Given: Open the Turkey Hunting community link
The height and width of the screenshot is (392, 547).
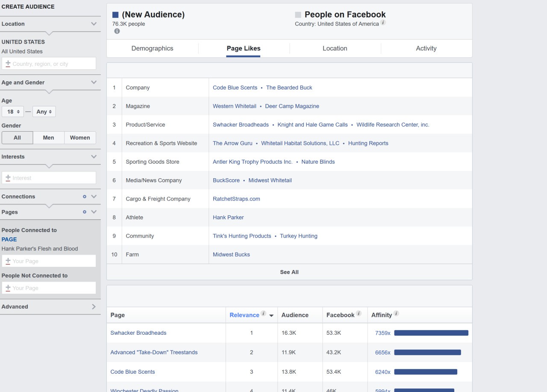Looking at the screenshot, I should pyautogui.click(x=299, y=236).
